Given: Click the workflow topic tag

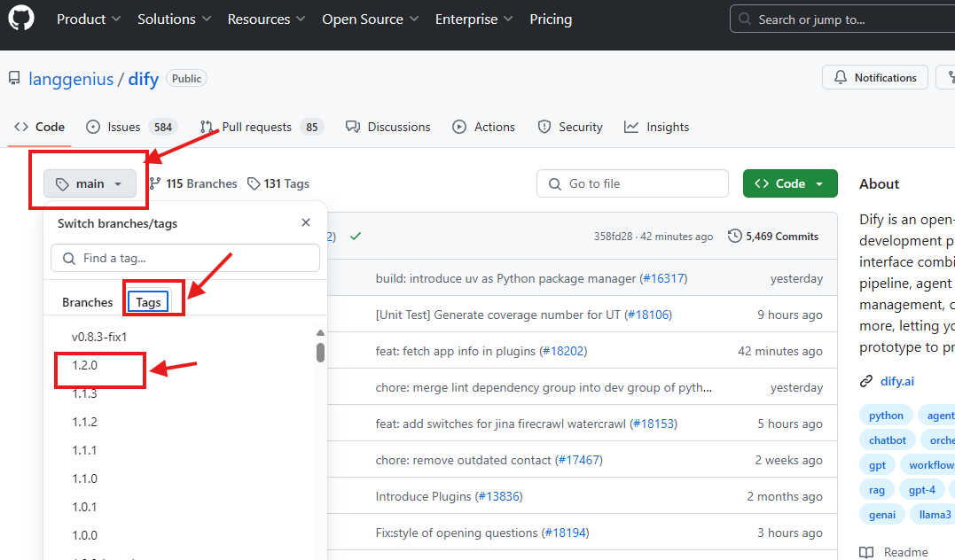Looking at the screenshot, I should tap(928, 465).
